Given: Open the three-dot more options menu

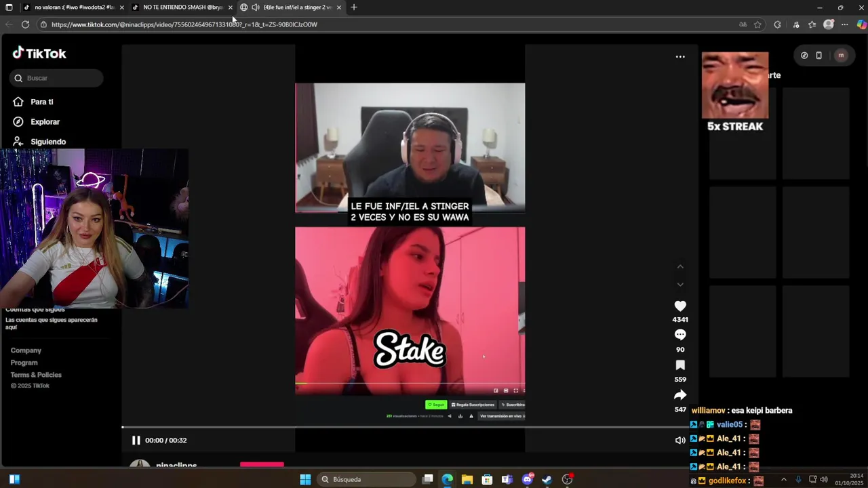Looking at the screenshot, I should point(680,57).
